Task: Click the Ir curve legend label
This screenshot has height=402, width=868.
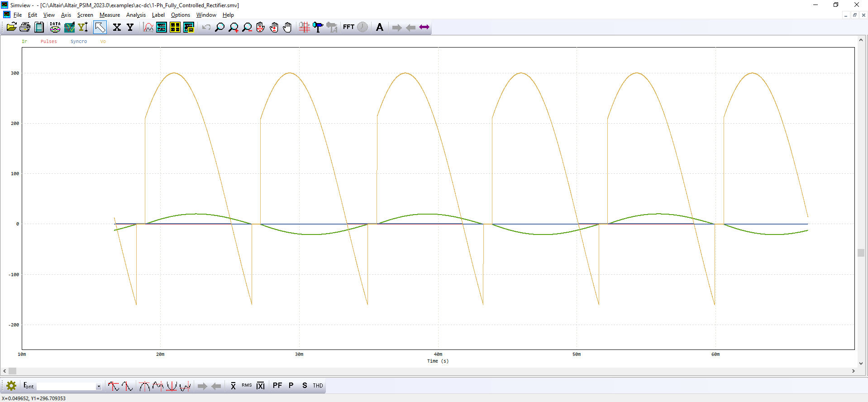Action: [x=24, y=42]
